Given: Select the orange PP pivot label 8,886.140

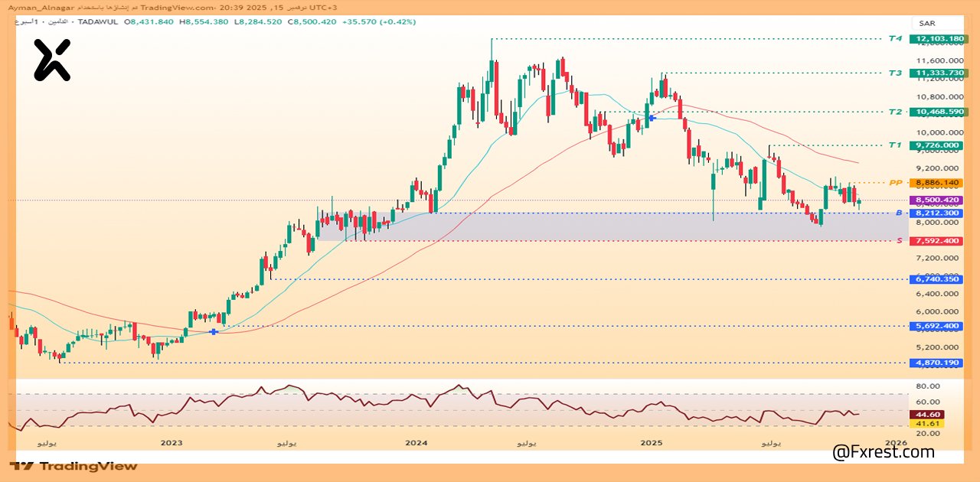Looking at the screenshot, I should pyautogui.click(x=937, y=183).
